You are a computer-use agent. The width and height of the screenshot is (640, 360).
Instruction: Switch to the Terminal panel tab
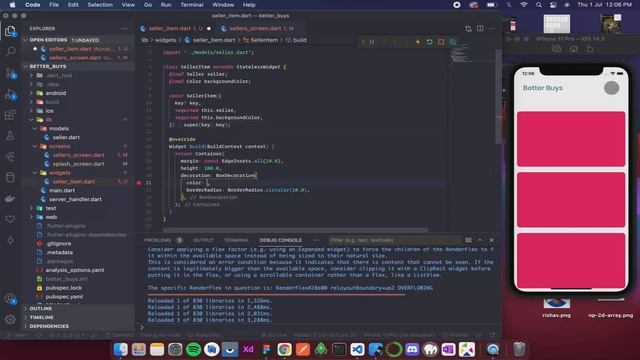236,240
